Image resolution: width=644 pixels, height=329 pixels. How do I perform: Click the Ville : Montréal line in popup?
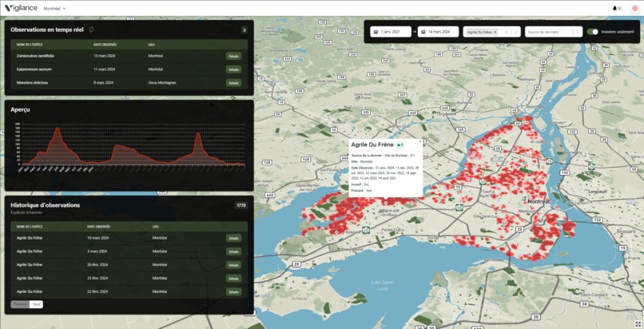pos(362,161)
